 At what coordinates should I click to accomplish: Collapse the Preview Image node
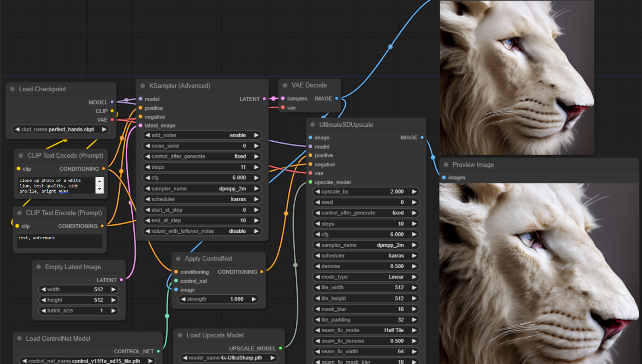coord(446,165)
